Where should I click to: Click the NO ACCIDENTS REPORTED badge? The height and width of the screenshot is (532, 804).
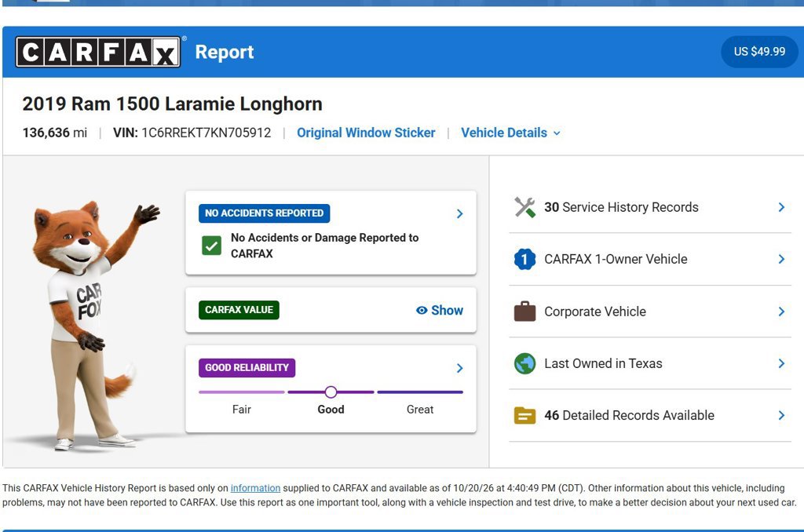tap(264, 213)
